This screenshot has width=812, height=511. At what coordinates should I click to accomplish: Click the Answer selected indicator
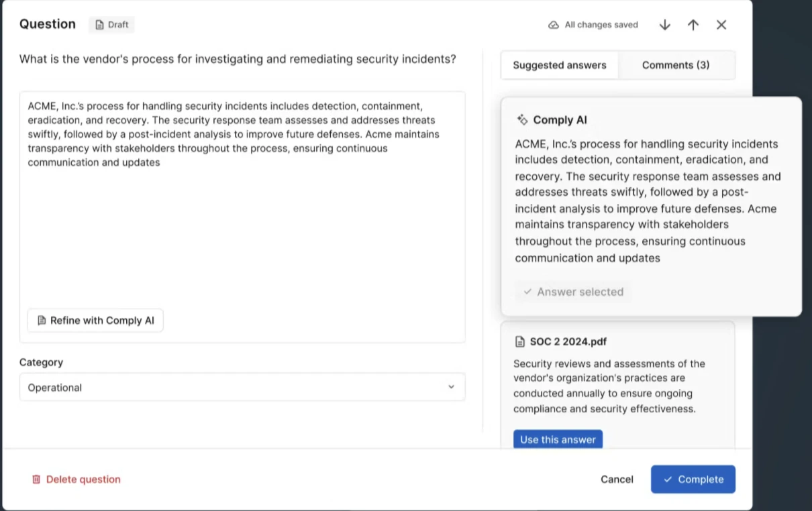pos(574,292)
